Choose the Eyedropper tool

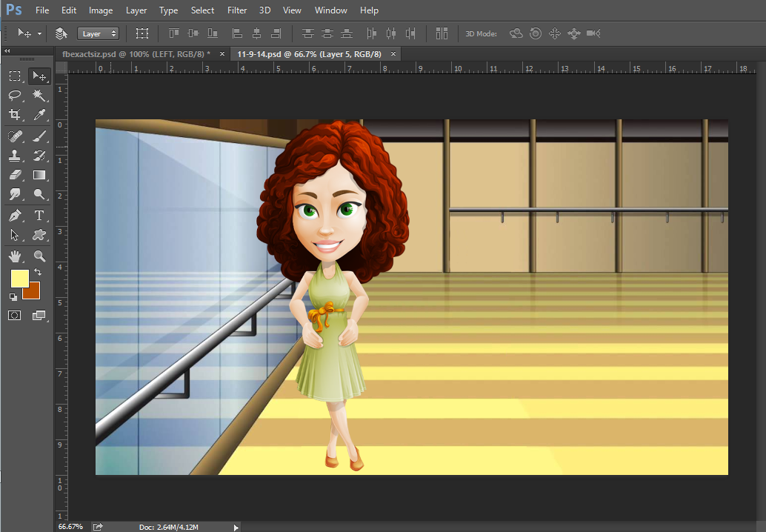[x=39, y=115]
